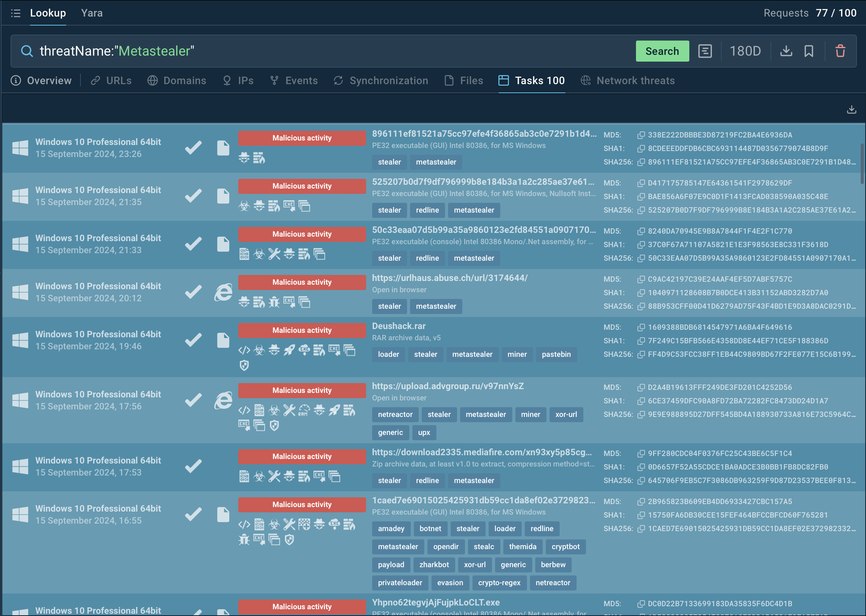Copy SHA256 starting with 896111EF81521A75

(x=641, y=162)
